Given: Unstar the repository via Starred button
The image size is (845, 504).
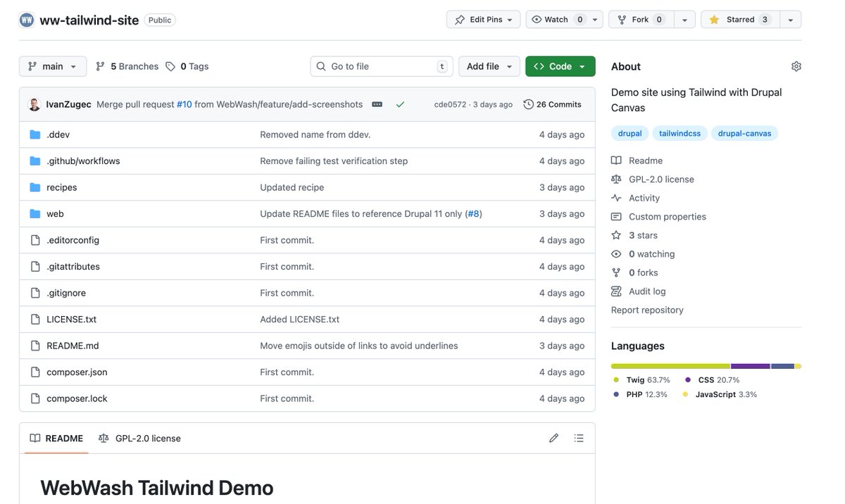Looking at the screenshot, I should coord(740,20).
